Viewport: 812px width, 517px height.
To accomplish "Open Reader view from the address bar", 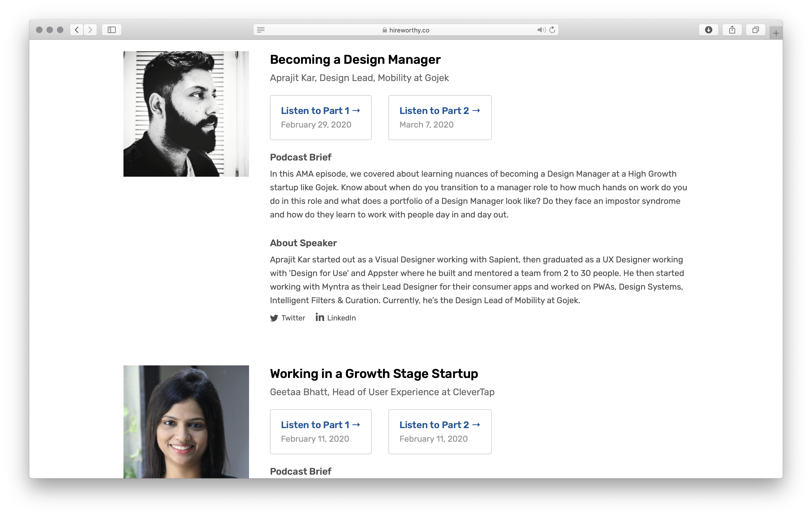I will click(261, 30).
